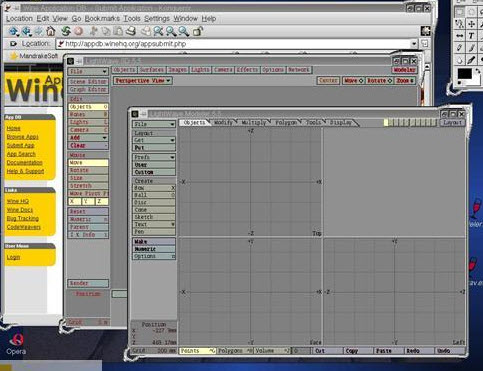Click the Konqueror location URL field
The width and height of the screenshot is (483, 371).
tap(233, 44)
